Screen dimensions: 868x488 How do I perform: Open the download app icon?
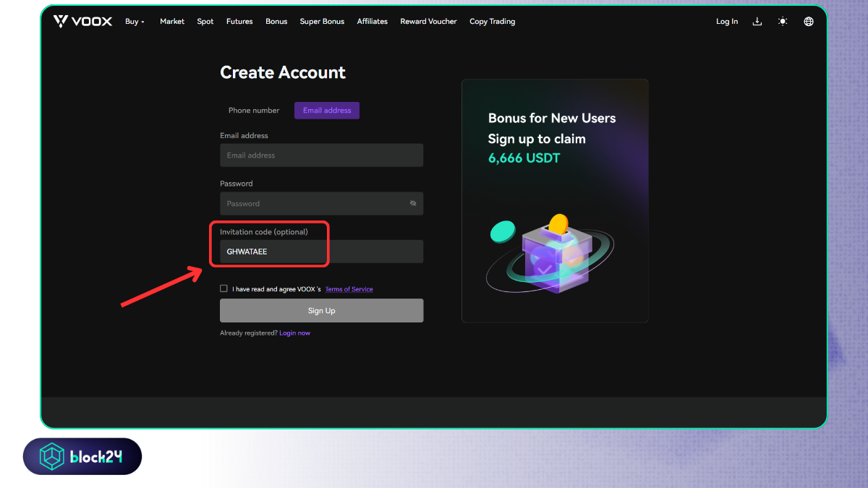tap(757, 21)
